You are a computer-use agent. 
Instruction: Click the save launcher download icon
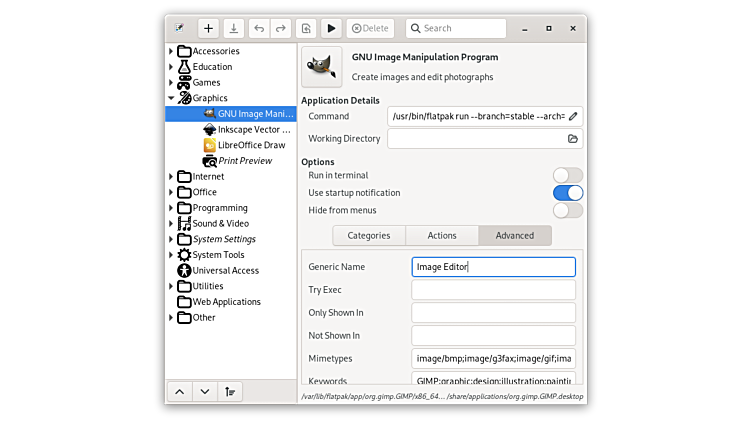(x=233, y=29)
